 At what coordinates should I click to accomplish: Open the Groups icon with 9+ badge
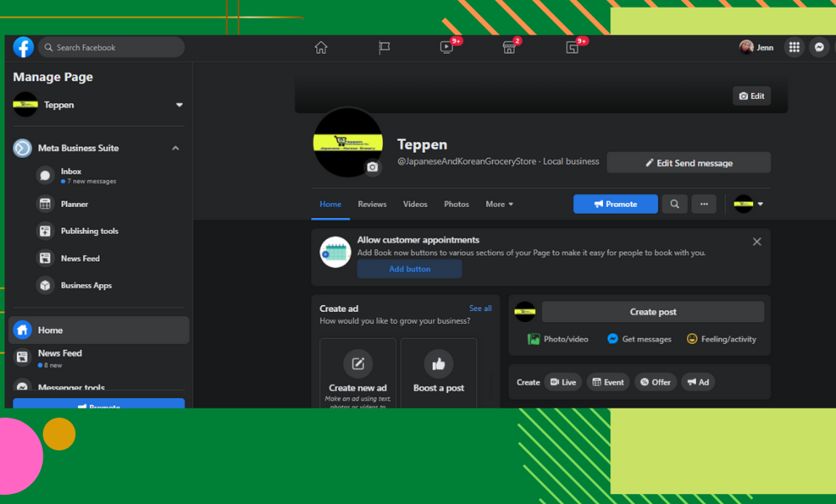pyautogui.click(x=572, y=48)
